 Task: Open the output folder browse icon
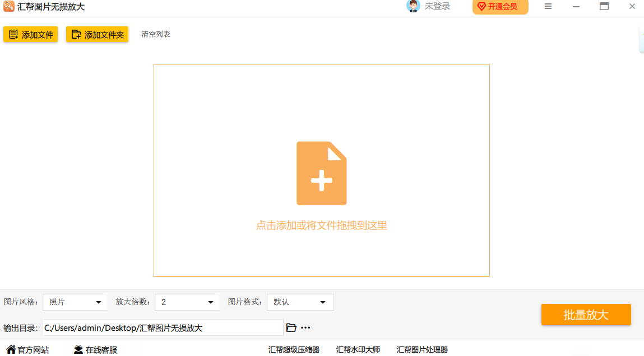click(x=291, y=327)
